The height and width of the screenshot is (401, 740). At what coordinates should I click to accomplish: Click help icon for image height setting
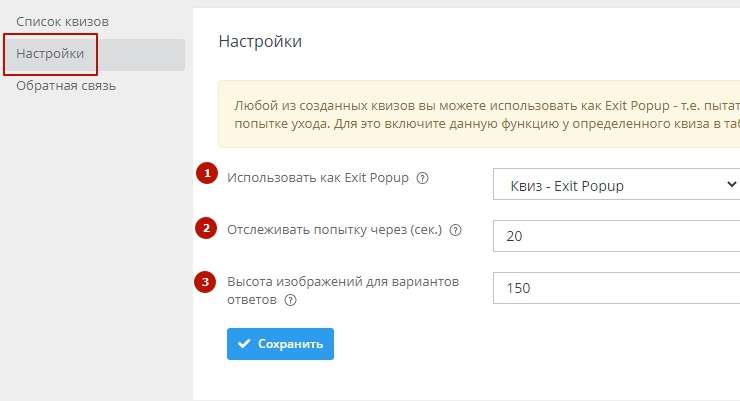tap(291, 299)
